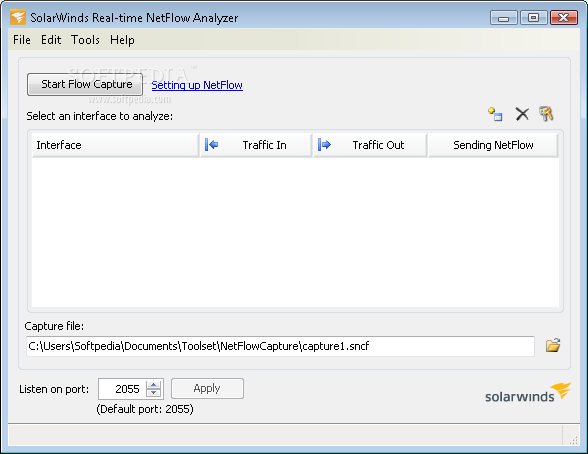Open the Setting up NetFlow link
This screenshot has width=588, height=454.
click(x=197, y=85)
